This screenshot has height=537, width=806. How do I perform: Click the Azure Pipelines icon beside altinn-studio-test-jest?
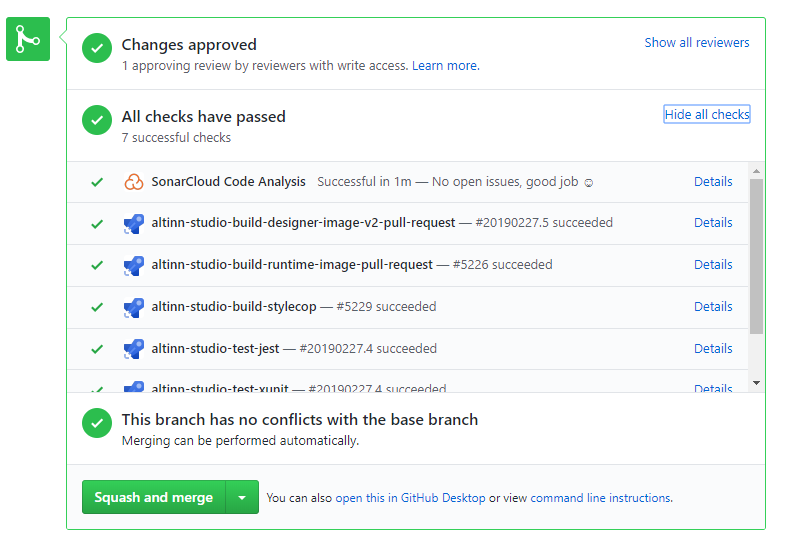(x=133, y=349)
